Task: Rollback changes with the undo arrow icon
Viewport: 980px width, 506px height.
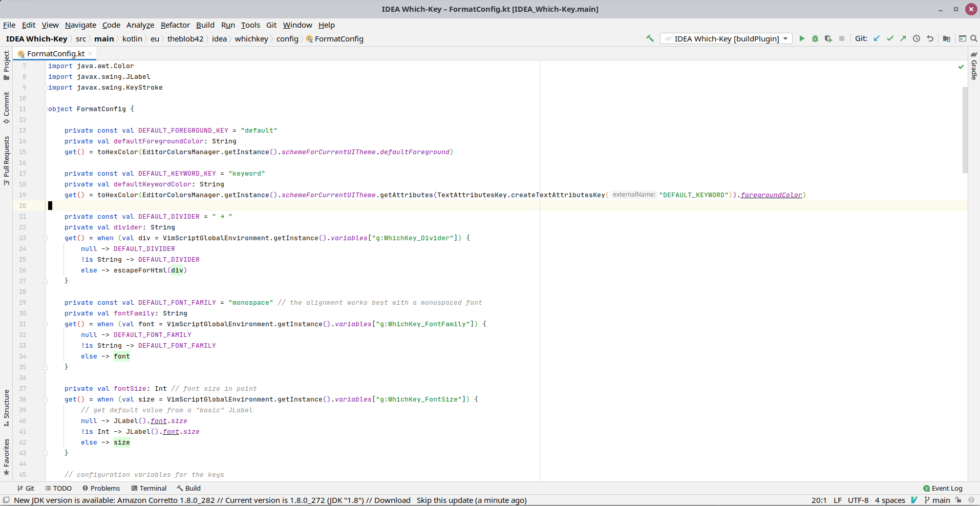Action: (930, 38)
